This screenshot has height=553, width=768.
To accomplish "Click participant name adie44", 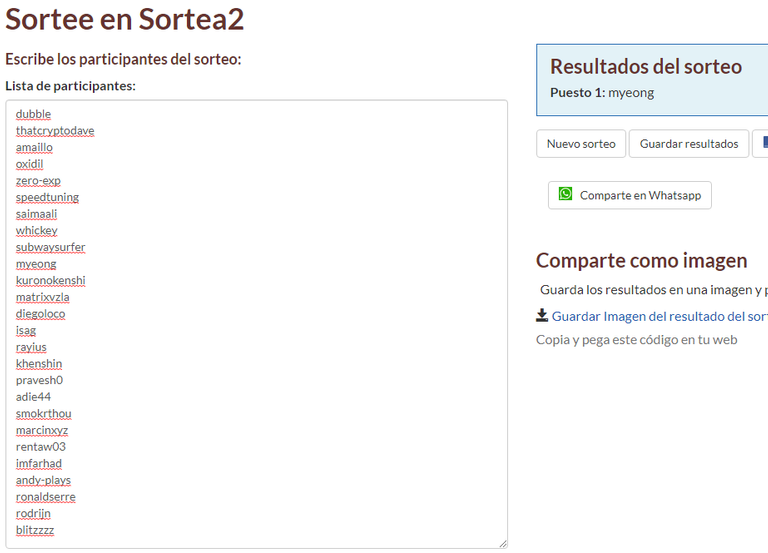I will coord(33,397).
